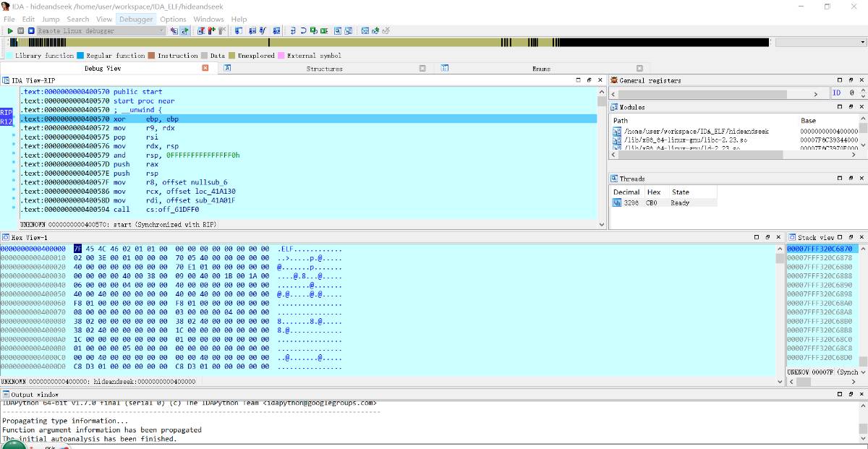Click the Regular function color legend swatch
868x449 pixels.
coord(80,56)
